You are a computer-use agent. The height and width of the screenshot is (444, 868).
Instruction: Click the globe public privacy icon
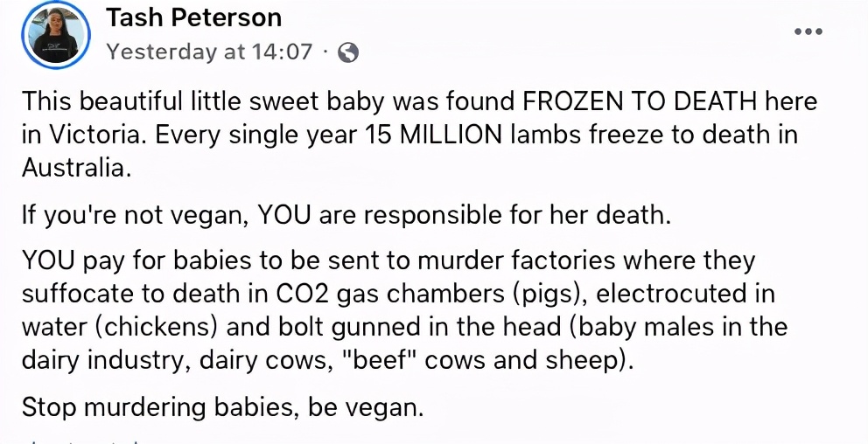tap(348, 52)
